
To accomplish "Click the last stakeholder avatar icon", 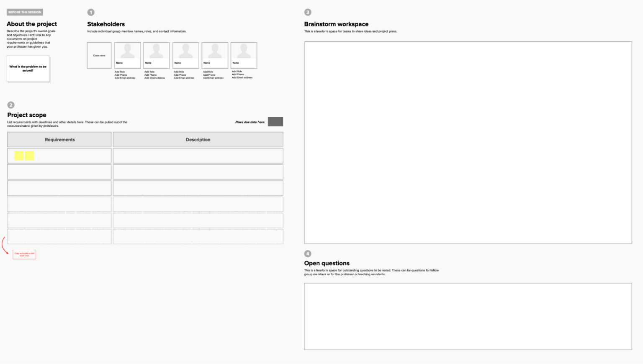I will [x=244, y=54].
